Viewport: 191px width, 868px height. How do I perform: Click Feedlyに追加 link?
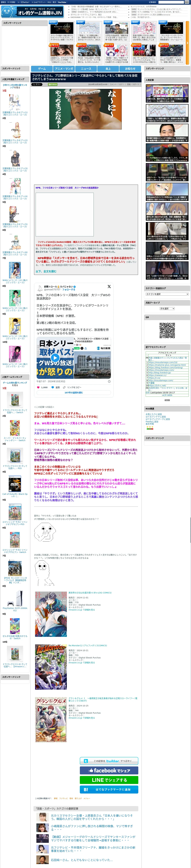coord(152,422)
